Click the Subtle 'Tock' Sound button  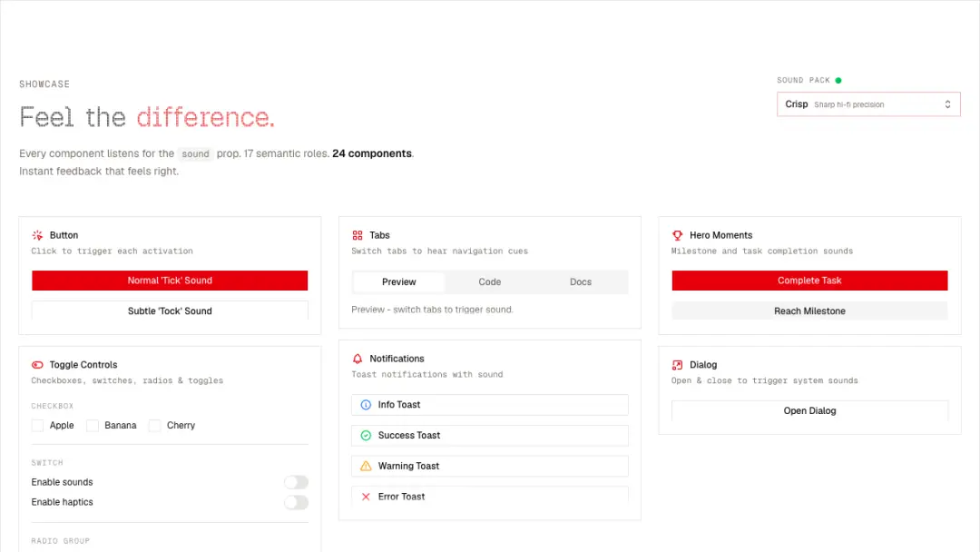(170, 310)
